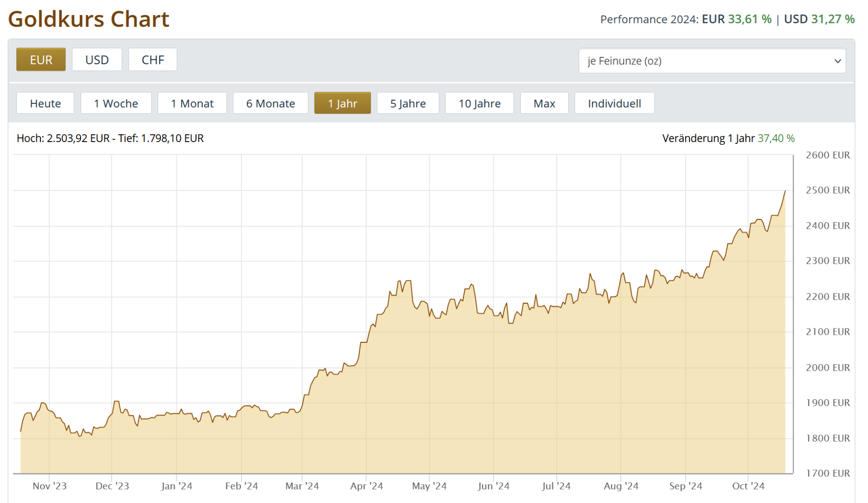The width and height of the screenshot is (868, 503).
Task: Click the Nov '23 axis label
Action: click(49, 486)
